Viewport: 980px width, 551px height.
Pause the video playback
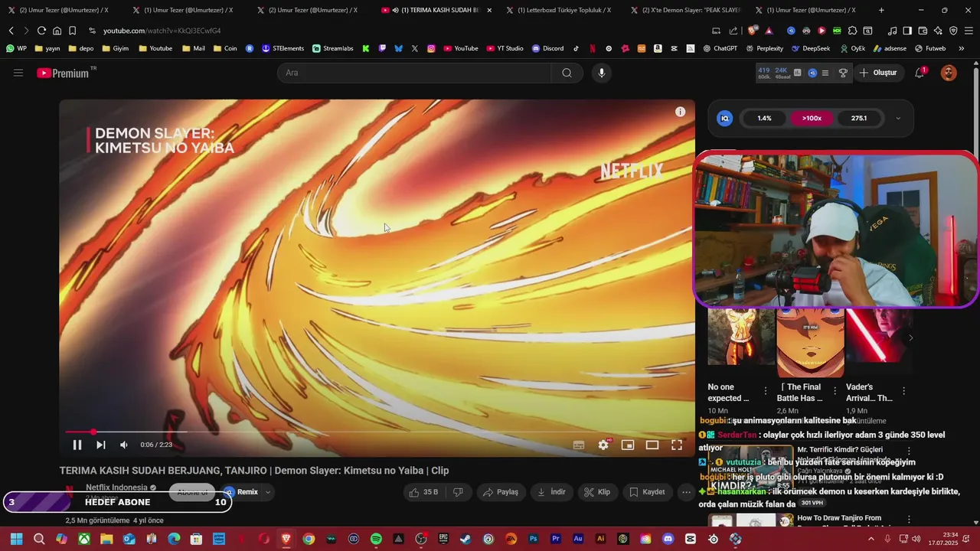77,445
